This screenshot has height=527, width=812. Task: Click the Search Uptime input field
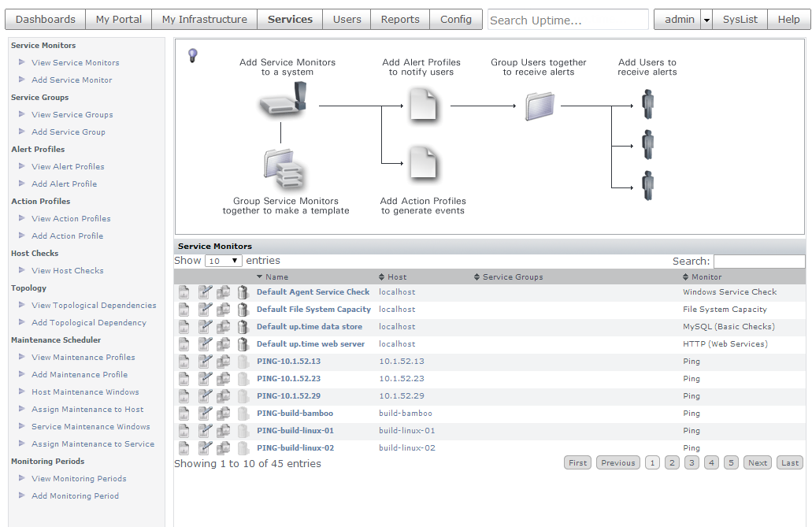[568, 20]
